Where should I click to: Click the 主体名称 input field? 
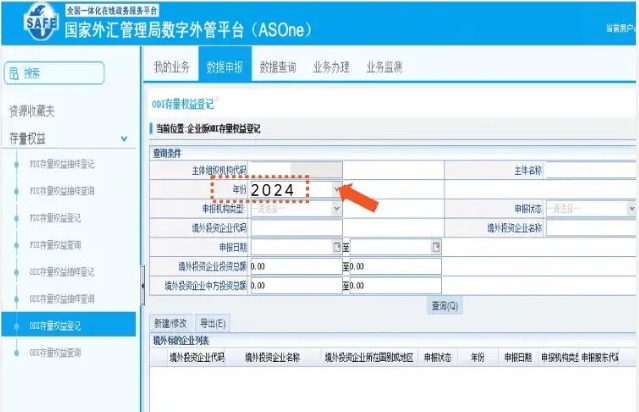coord(590,170)
